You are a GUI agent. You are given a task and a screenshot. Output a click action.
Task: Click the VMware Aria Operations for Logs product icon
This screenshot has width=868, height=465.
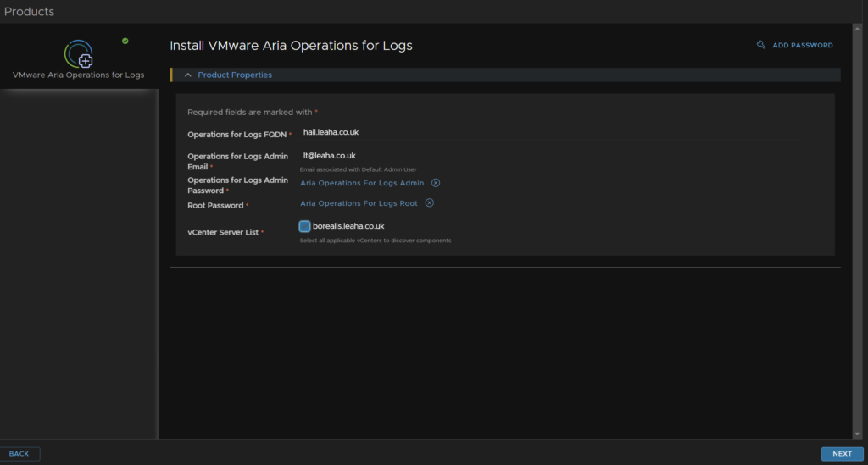click(x=79, y=53)
